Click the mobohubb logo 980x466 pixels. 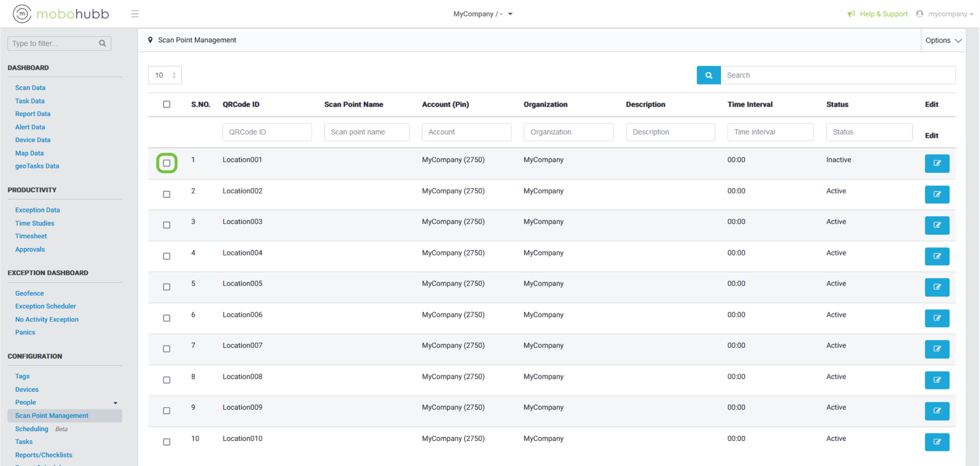[61, 13]
